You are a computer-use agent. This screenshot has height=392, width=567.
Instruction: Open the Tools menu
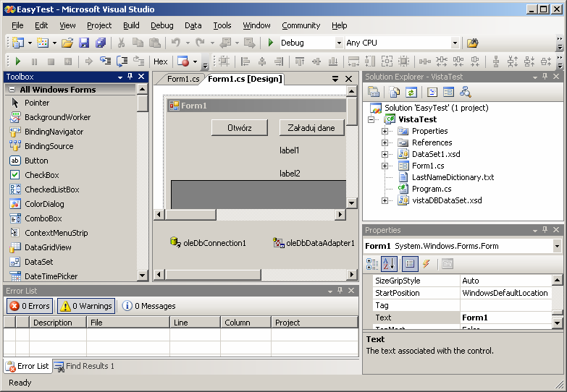pos(222,25)
